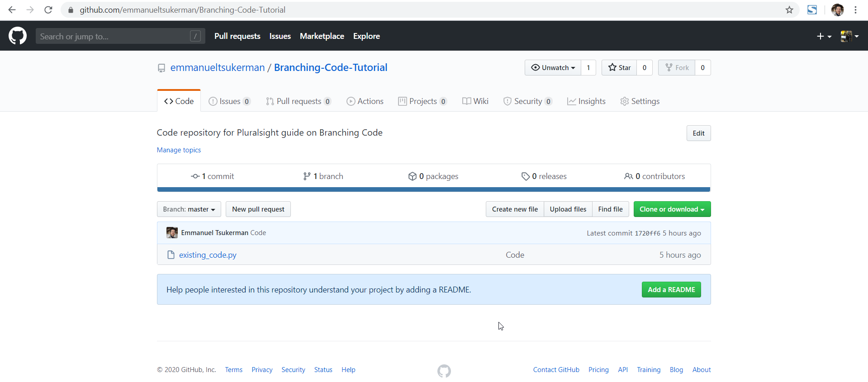This screenshot has width=868, height=382.
Task: Open the repository Security tab
Action: [528, 101]
